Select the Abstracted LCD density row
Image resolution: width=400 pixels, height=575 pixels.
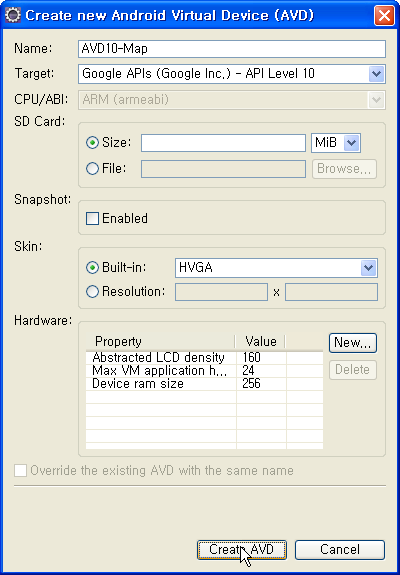(x=204, y=357)
